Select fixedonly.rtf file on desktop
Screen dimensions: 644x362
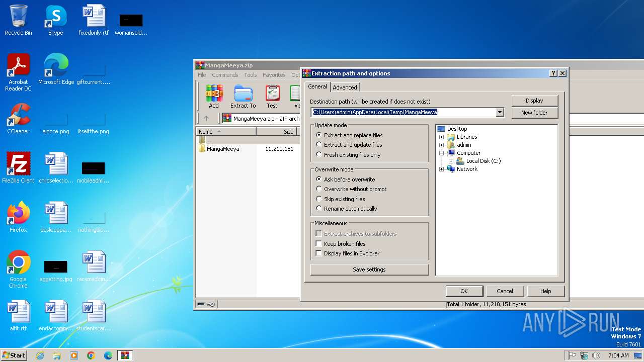click(x=94, y=20)
